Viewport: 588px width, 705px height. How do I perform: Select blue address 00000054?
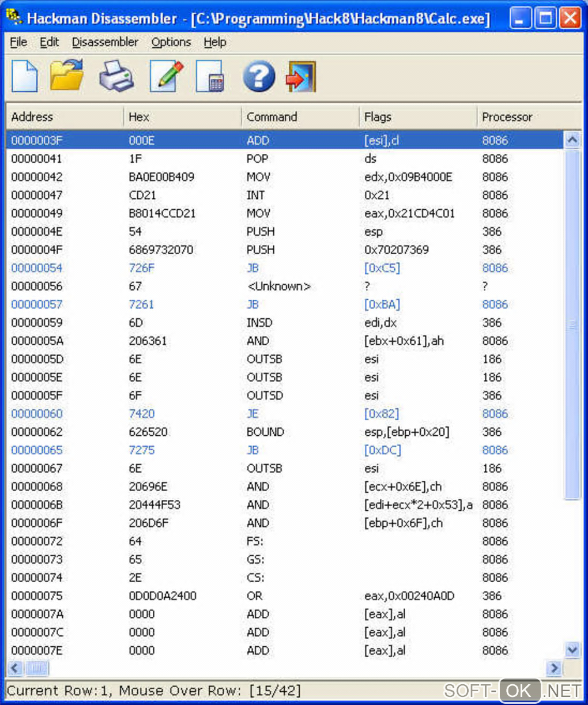tap(36, 268)
